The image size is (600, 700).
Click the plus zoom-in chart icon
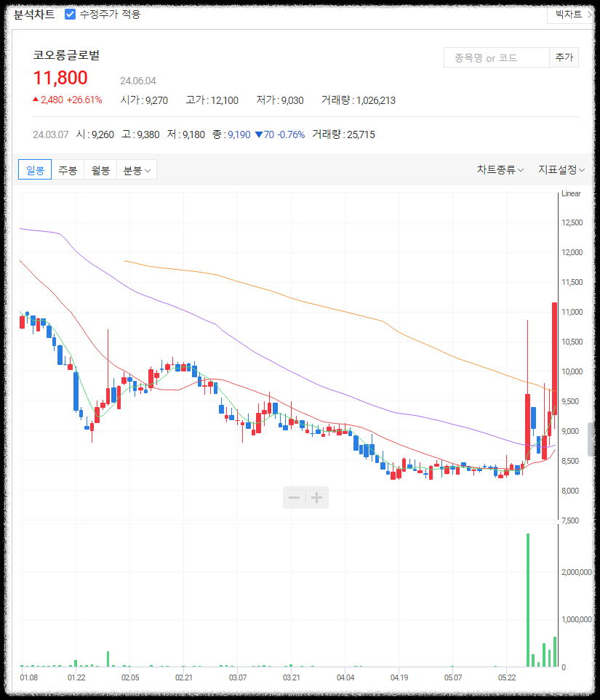[x=317, y=497]
